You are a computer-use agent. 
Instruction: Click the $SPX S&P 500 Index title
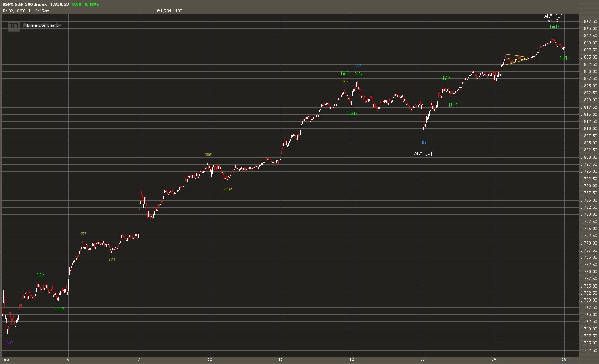25,4
